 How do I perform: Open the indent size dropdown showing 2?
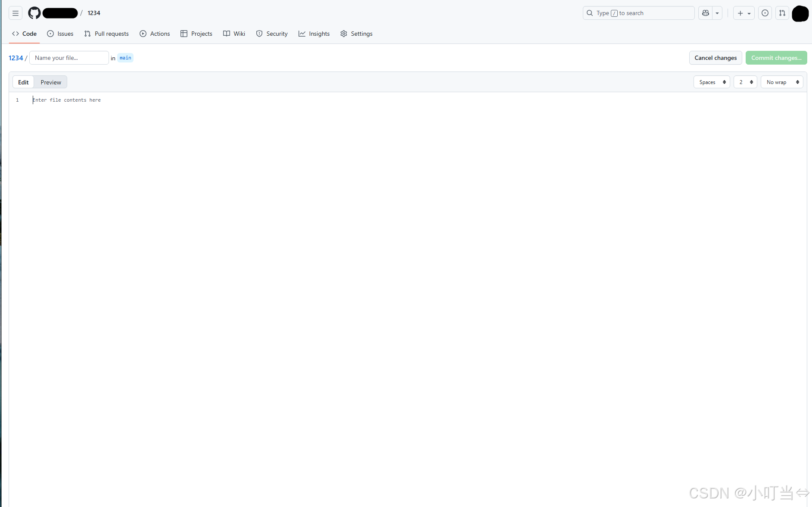[x=745, y=82]
